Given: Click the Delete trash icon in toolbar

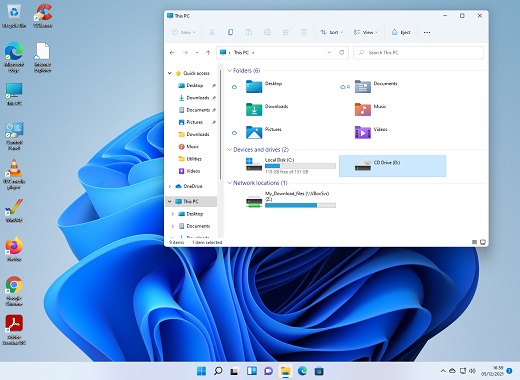Looking at the screenshot, I should tap(304, 32).
